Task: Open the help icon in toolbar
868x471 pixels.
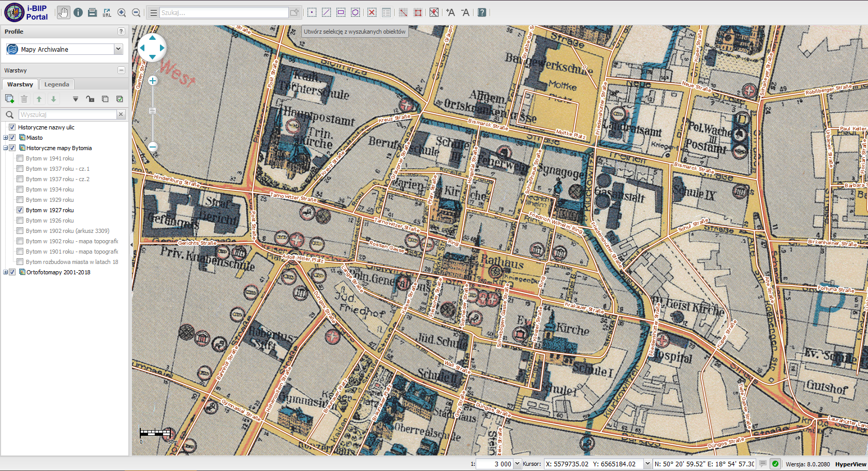Action: pyautogui.click(x=482, y=12)
